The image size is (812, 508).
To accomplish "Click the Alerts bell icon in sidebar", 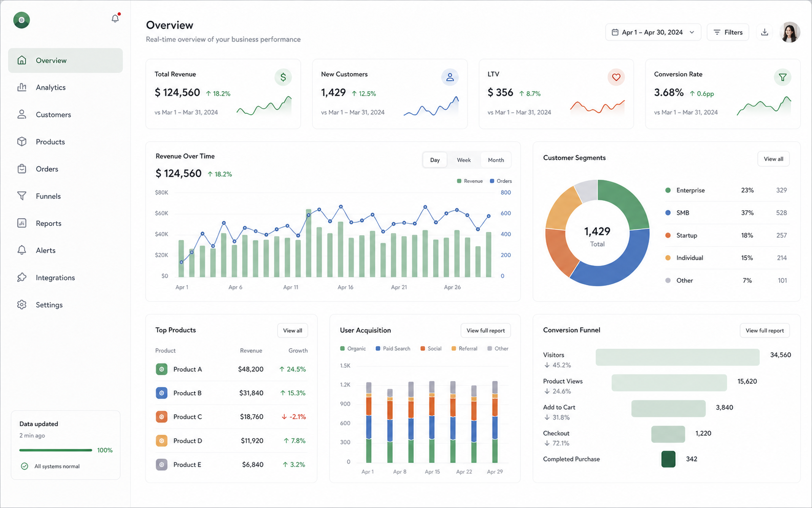I will click(22, 250).
